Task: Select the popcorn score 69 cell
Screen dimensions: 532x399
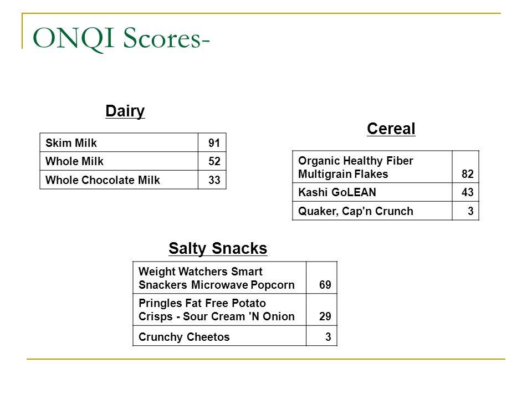Action: coord(321,278)
